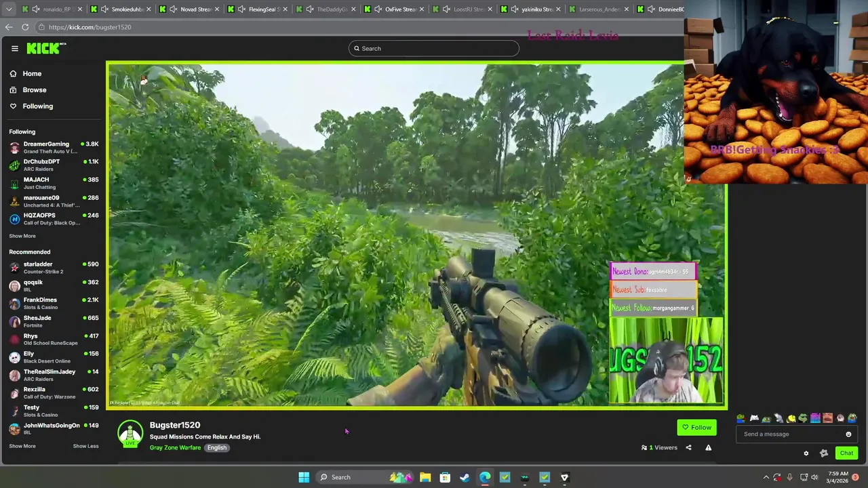Unmute the TheDaddyGa tab
This screenshot has height=488, width=868.
click(x=310, y=9)
